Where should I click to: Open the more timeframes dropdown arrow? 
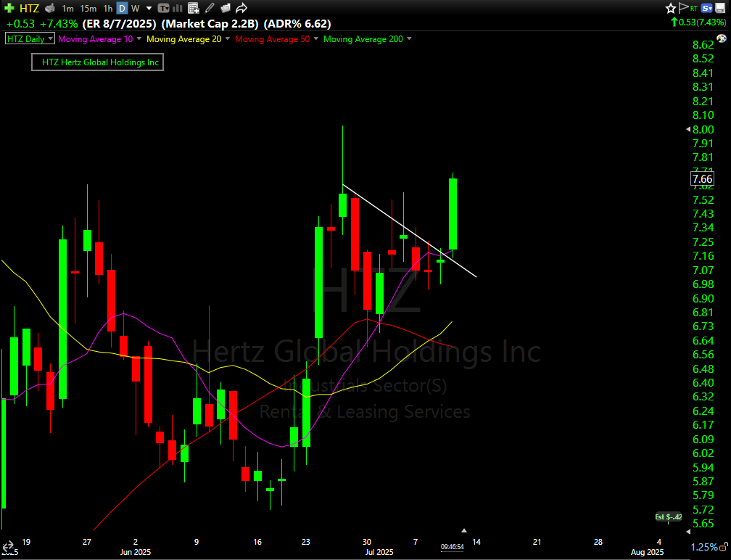149,9
